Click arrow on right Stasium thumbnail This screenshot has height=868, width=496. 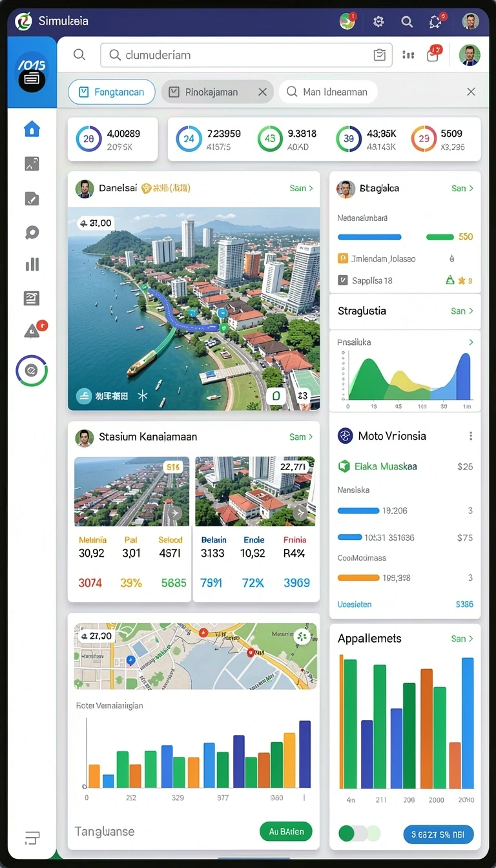[x=300, y=513]
